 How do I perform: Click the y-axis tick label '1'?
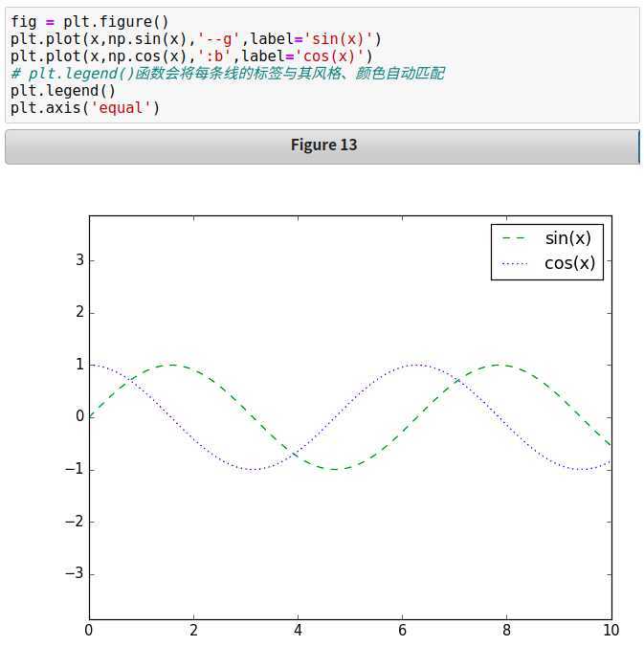coord(80,365)
